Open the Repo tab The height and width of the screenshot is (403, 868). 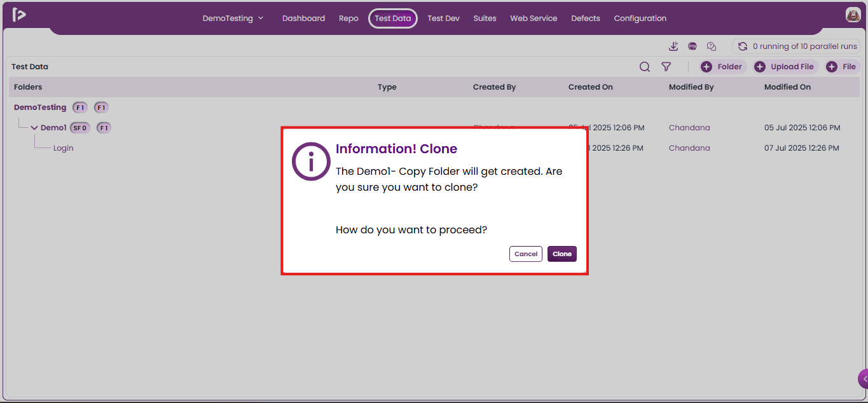[x=348, y=18]
